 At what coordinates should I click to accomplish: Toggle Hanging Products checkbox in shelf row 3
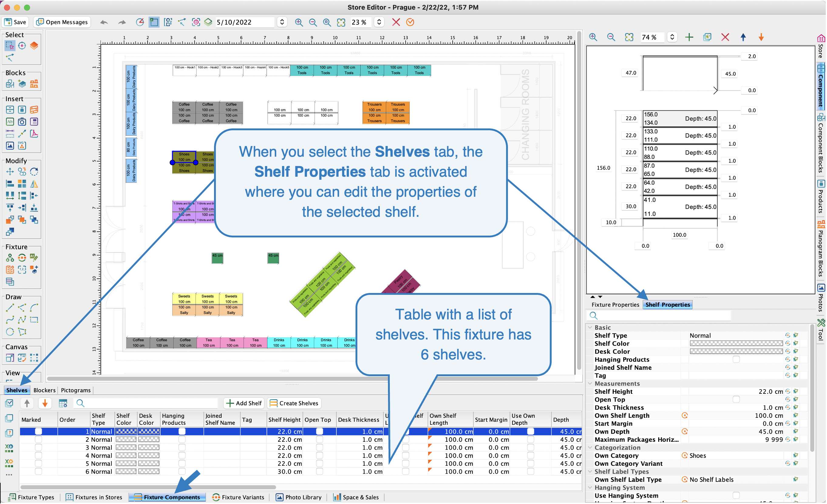(x=182, y=447)
